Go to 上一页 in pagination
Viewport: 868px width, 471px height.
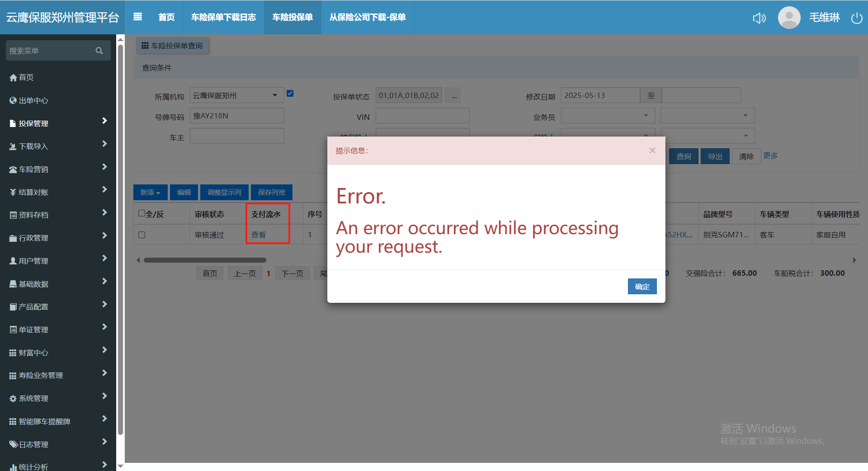[245, 273]
